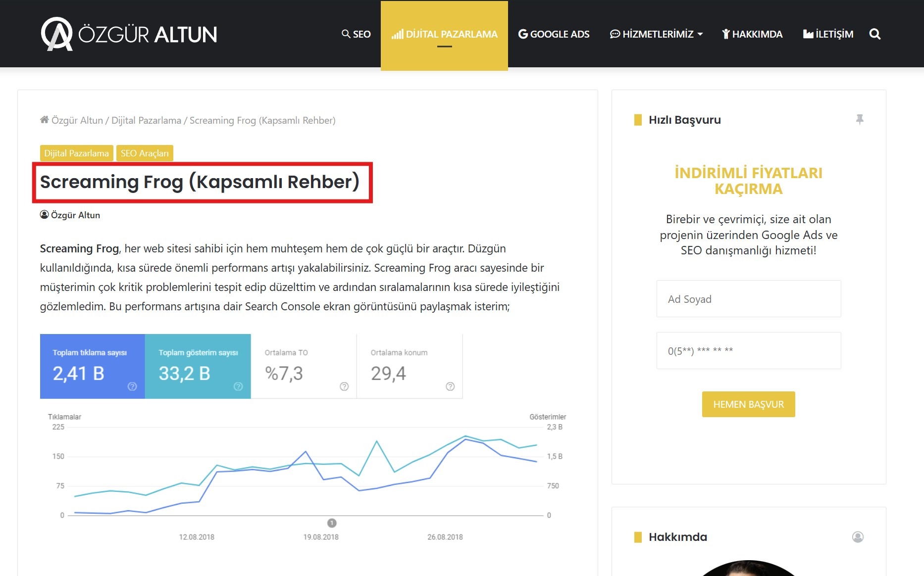Image resolution: width=924 pixels, height=576 pixels.
Task: Click the pin icon in Hızlı Başvuru
Action: 860,119
